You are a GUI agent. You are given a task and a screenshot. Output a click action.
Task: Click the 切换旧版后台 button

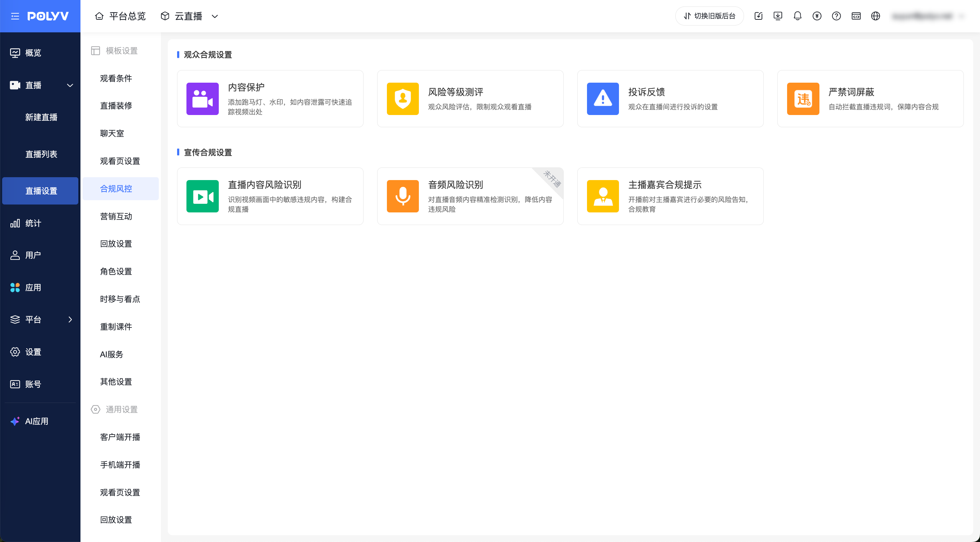(709, 16)
